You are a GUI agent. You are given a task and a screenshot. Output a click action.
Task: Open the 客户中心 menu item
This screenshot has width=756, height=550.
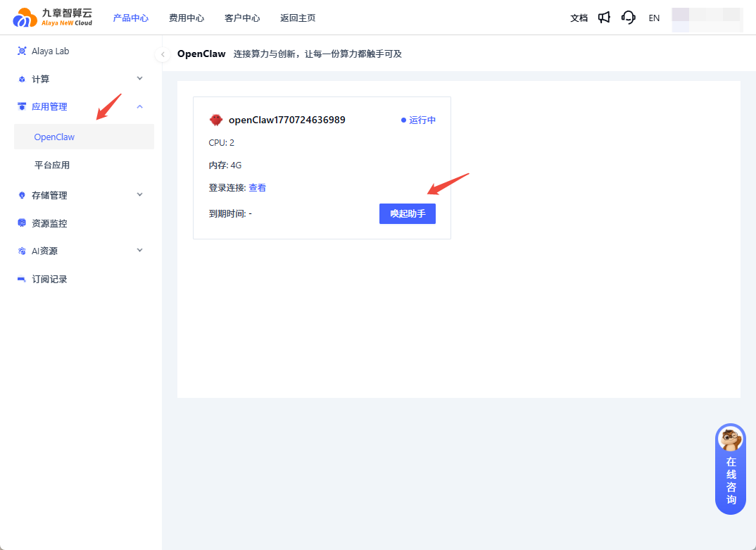pyautogui.click(x=241, y=18)
